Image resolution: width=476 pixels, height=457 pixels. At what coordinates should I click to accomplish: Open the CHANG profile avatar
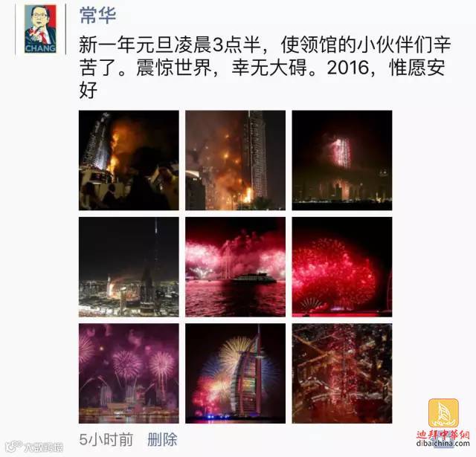pos(40,29)
